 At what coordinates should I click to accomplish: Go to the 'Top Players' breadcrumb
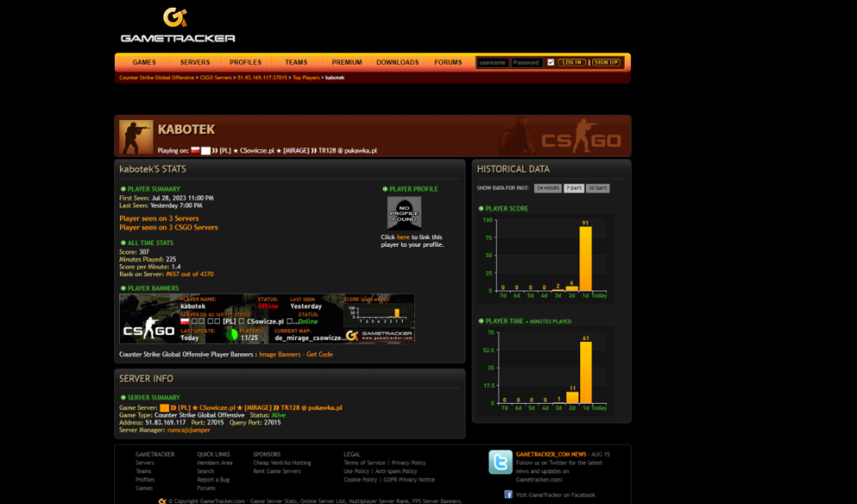coord(306,78)
